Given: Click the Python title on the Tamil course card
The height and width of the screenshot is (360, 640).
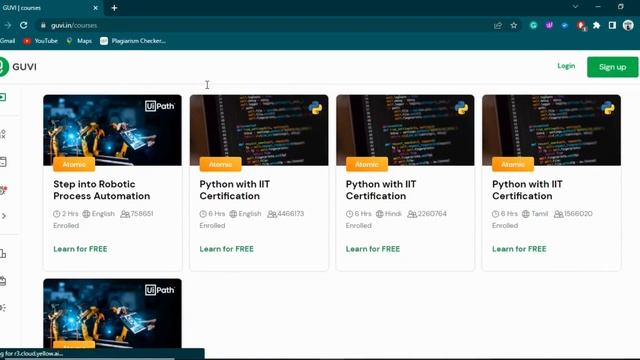Looking at the screenshot, I should pos(527,190).
